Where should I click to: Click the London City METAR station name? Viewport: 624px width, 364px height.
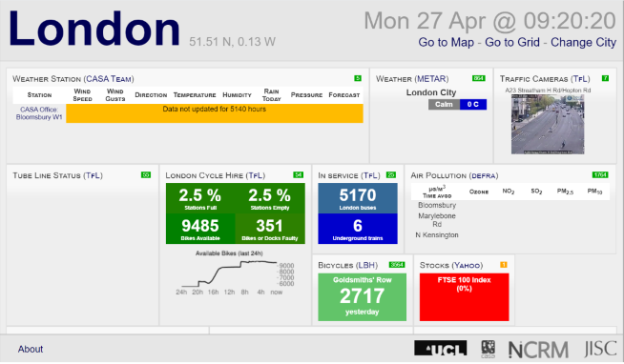click(431, 92)
